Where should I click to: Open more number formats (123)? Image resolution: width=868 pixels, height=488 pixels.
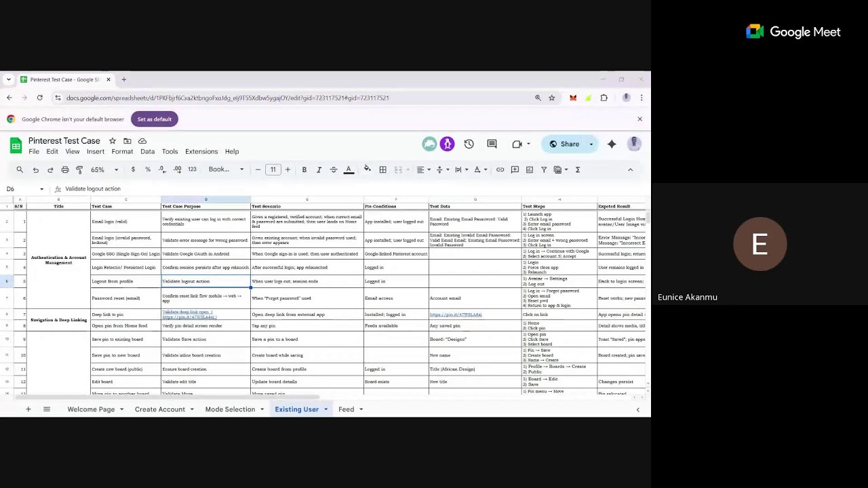tap(192, 169)
